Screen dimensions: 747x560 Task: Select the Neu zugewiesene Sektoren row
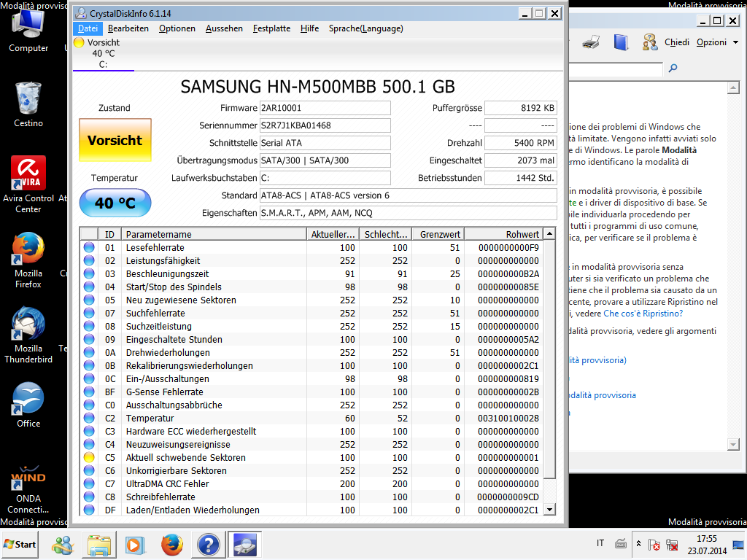[x=311, y=300]
